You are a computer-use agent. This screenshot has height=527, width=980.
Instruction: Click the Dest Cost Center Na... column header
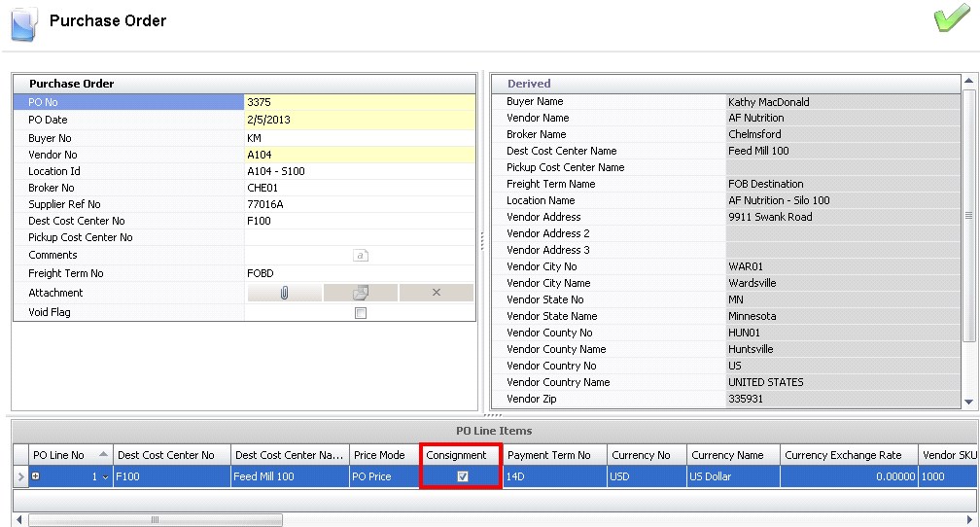[290, 455]
